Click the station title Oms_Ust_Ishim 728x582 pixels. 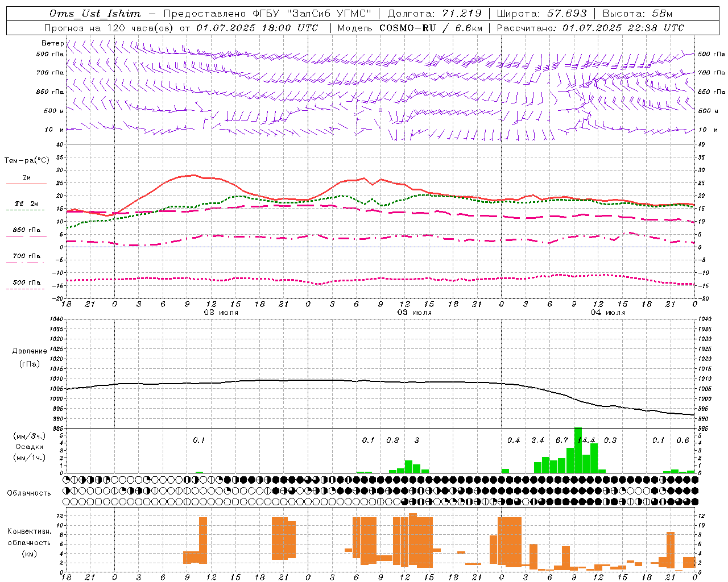95,14
